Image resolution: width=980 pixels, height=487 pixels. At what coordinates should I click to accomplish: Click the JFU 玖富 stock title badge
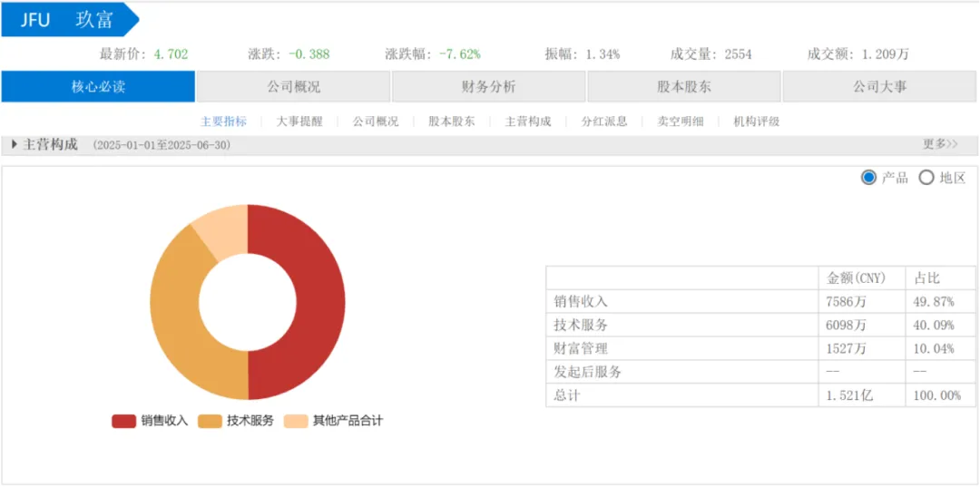point(69,20)
